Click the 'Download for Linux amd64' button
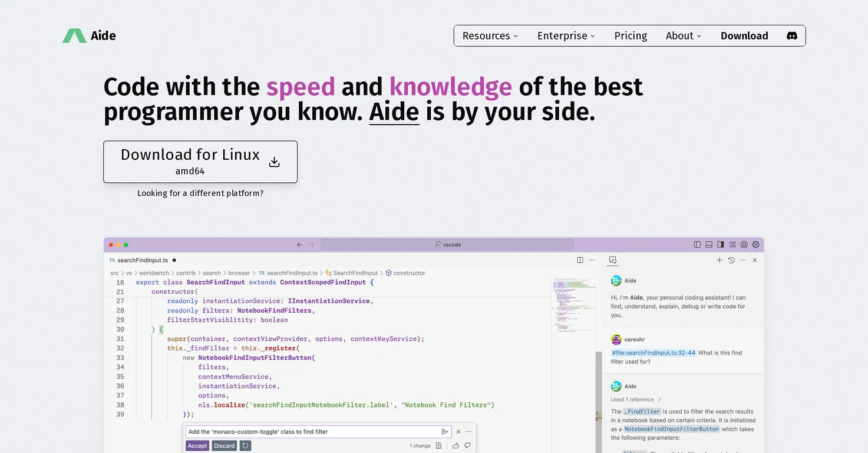 tap(200, 162)
